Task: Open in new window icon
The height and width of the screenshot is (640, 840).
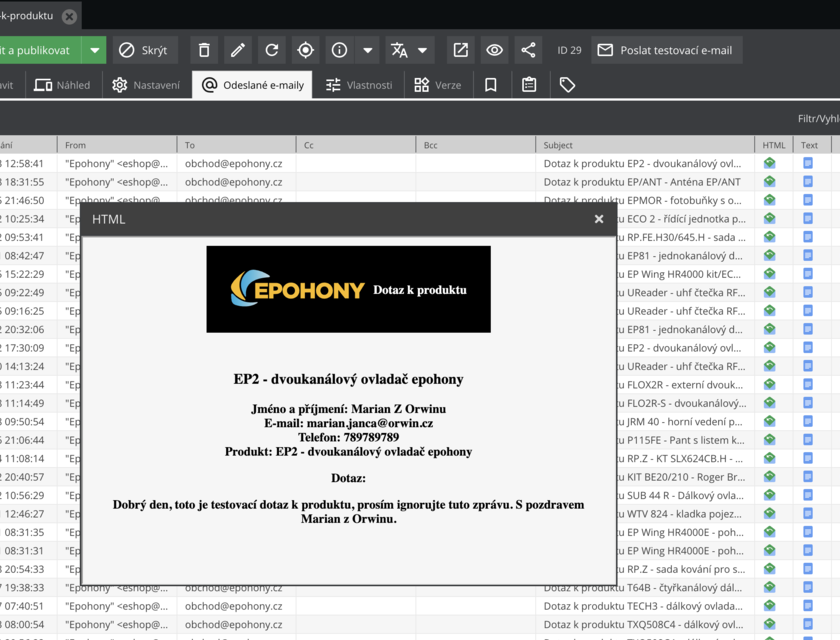Action: [461, 50]
